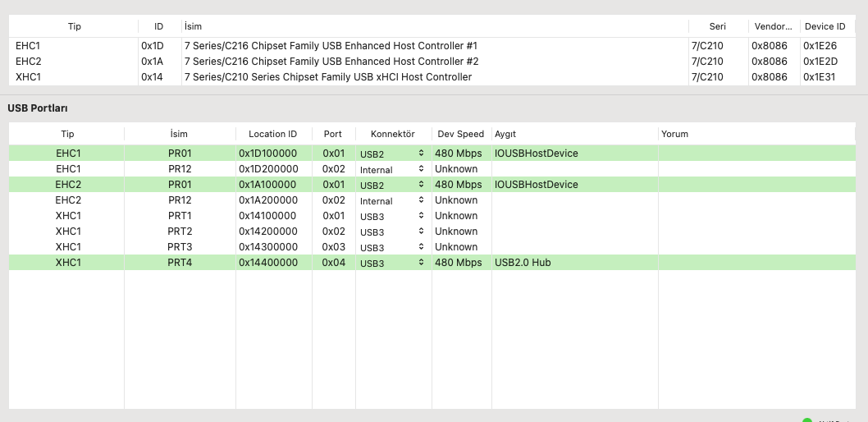Expand USB3 connector dropdown for PRT2

(392, 232)
